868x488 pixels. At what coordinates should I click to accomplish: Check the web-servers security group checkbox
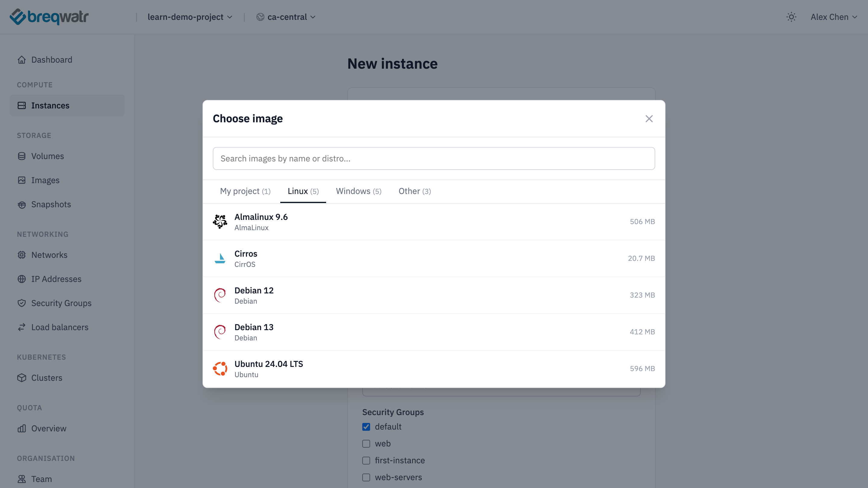tap(366, 477)
